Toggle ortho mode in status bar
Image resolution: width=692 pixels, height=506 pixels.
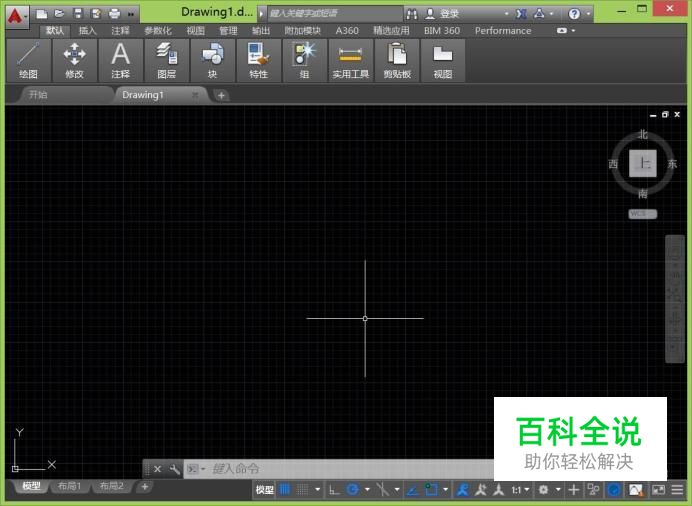pyautogui.click(x=334, y=490)
